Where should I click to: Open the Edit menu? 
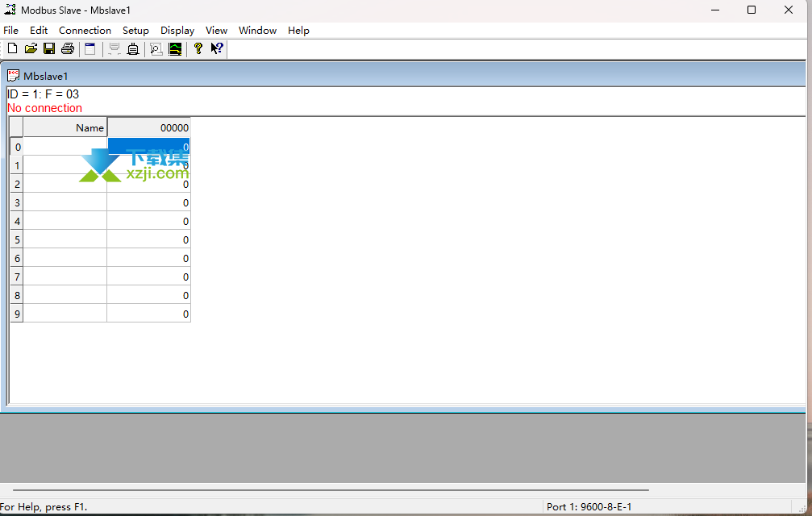39,31
